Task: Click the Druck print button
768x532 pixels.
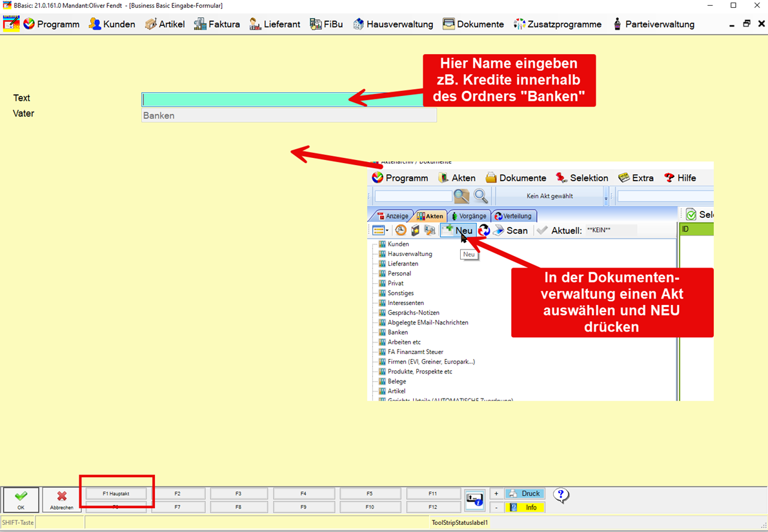Action: (x=525, y=493)
